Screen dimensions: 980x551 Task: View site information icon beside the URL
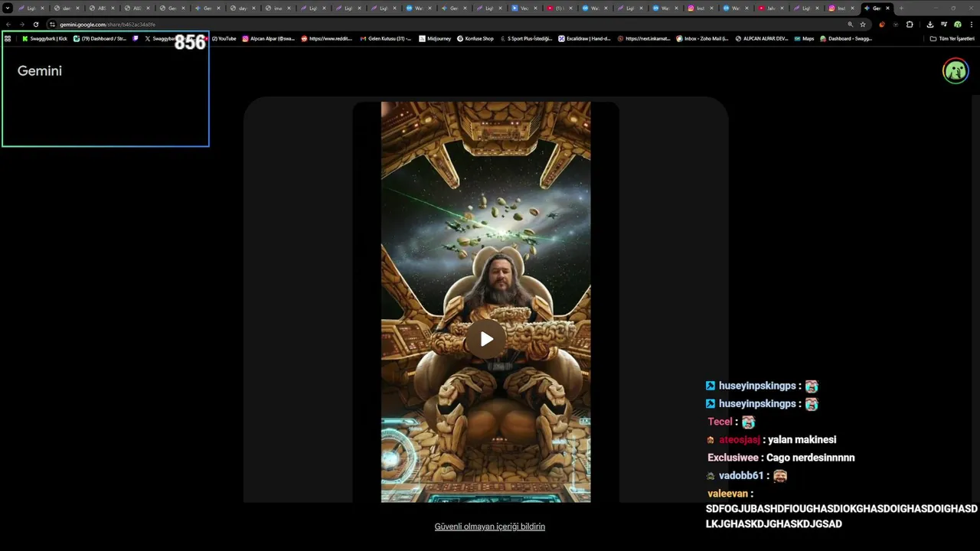point(52,24)
